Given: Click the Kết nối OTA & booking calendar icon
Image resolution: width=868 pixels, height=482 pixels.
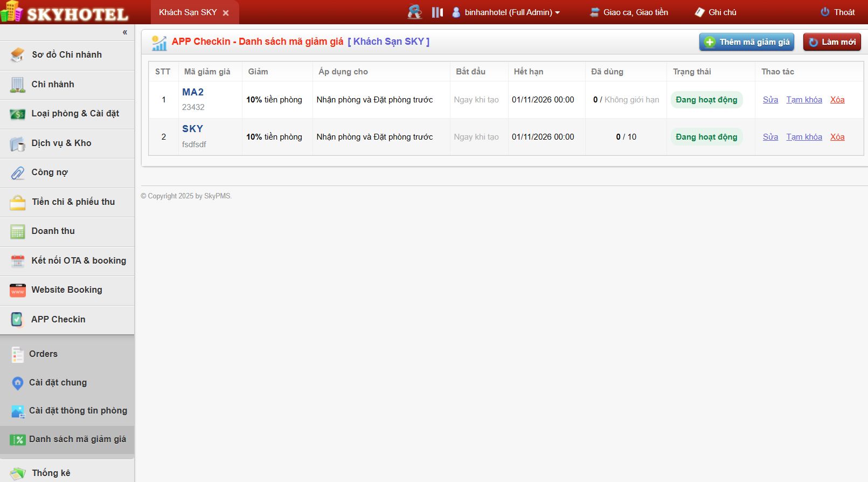Looking at the screenshot, I should [17, 261].
